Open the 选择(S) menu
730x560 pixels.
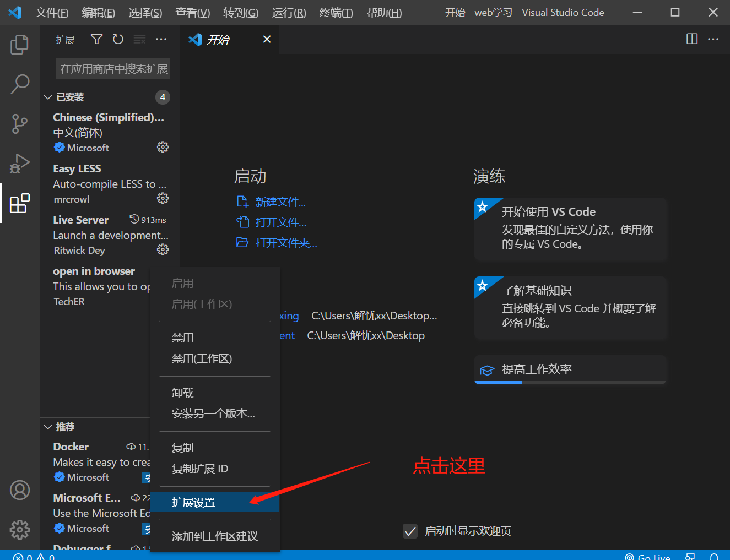(145, 12)
